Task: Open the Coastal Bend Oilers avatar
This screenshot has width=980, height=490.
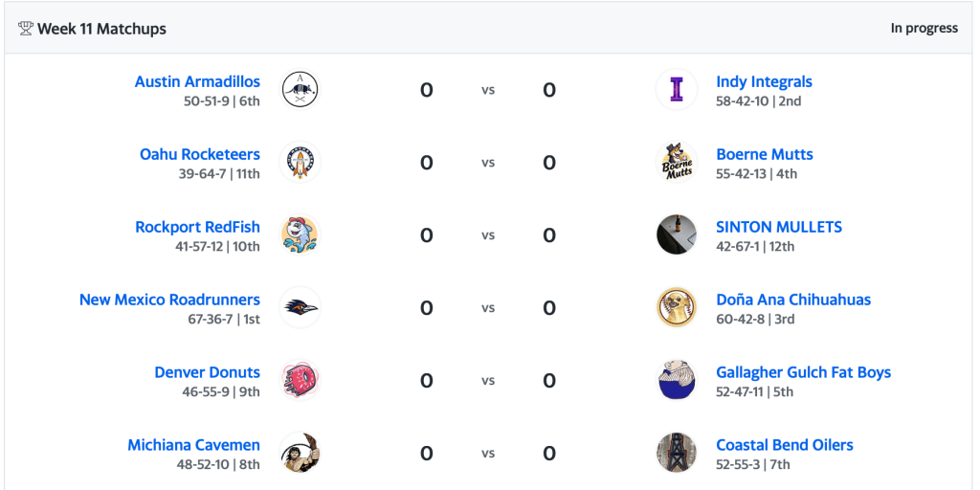Action: pos(677,454)
